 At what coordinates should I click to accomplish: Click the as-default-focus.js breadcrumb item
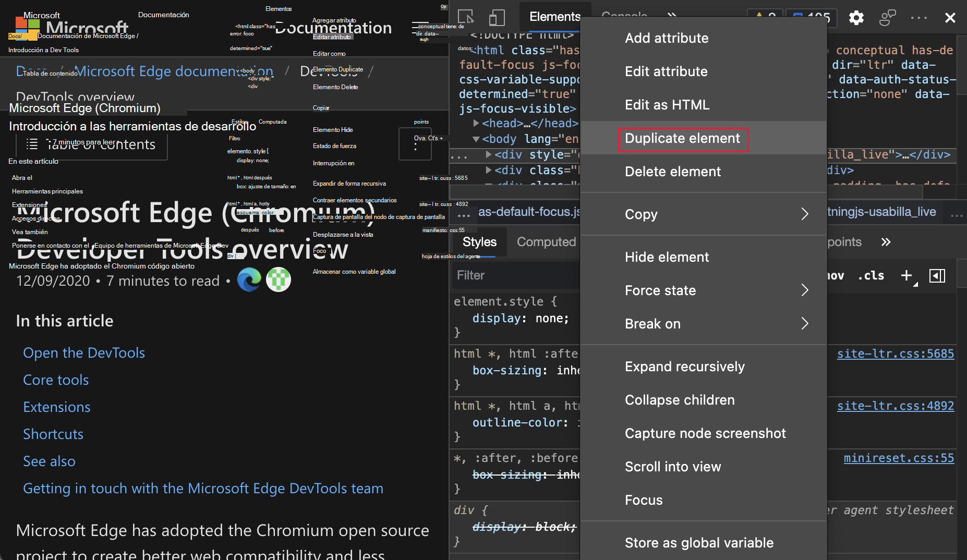529,212
